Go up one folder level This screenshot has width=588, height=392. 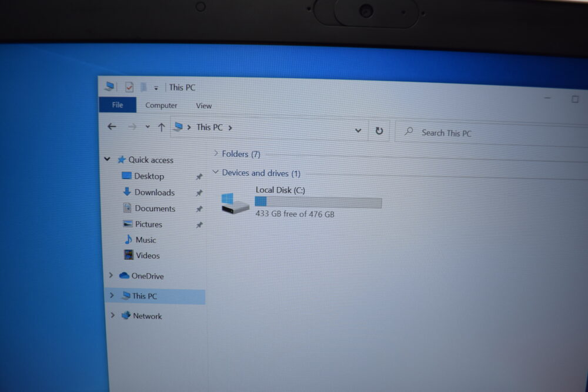click(161, 128)
